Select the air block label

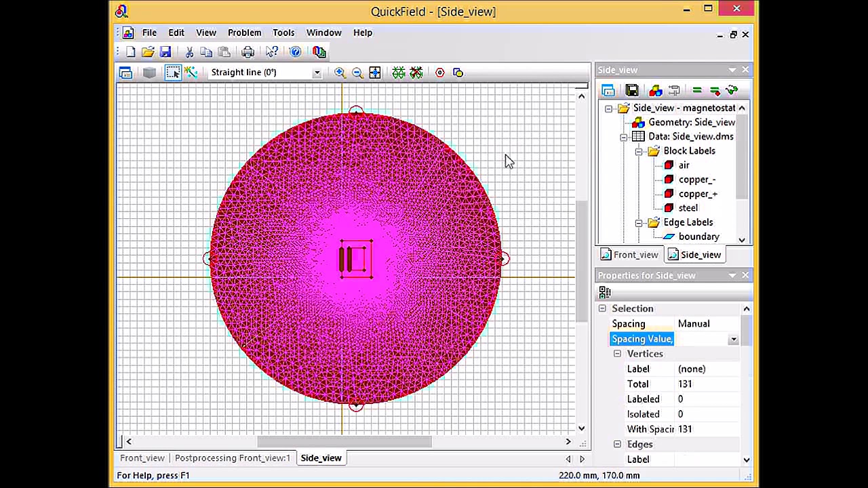point(684,165)
